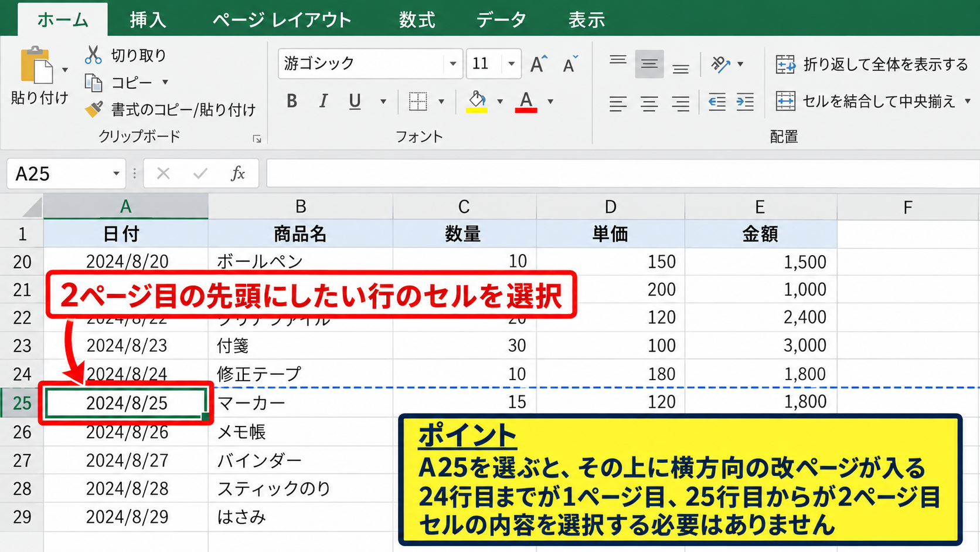Open the border style dropdown arrow
The height and width of the screenshot is (552, 980).
click(441, 101)
